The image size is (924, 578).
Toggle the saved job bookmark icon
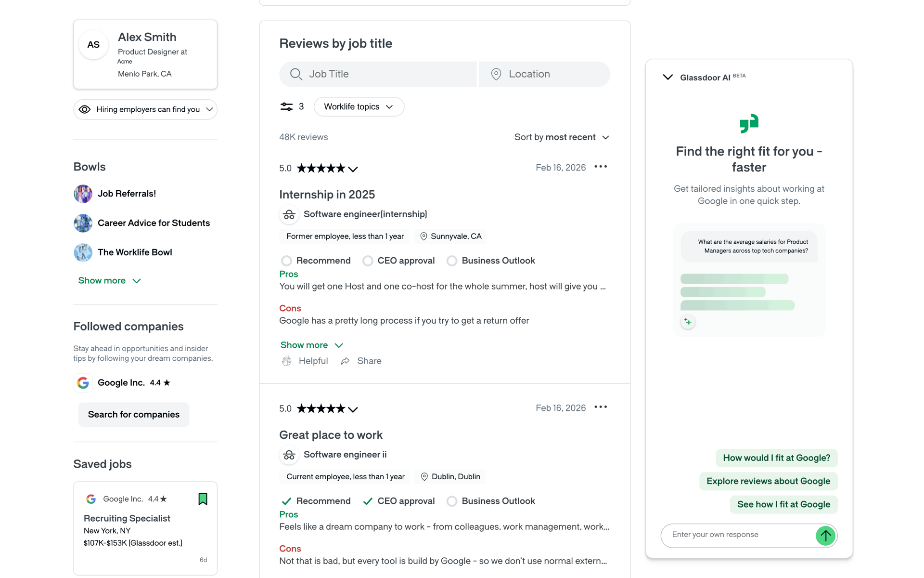click(203, 499)
